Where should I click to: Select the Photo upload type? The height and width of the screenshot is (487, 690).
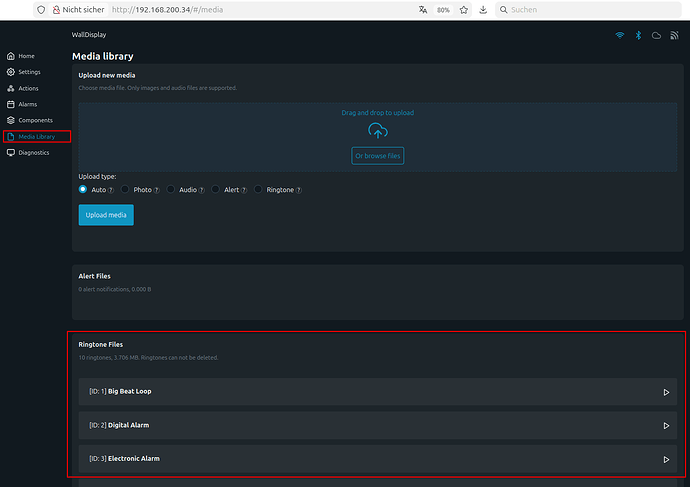[x=125, y=189]
